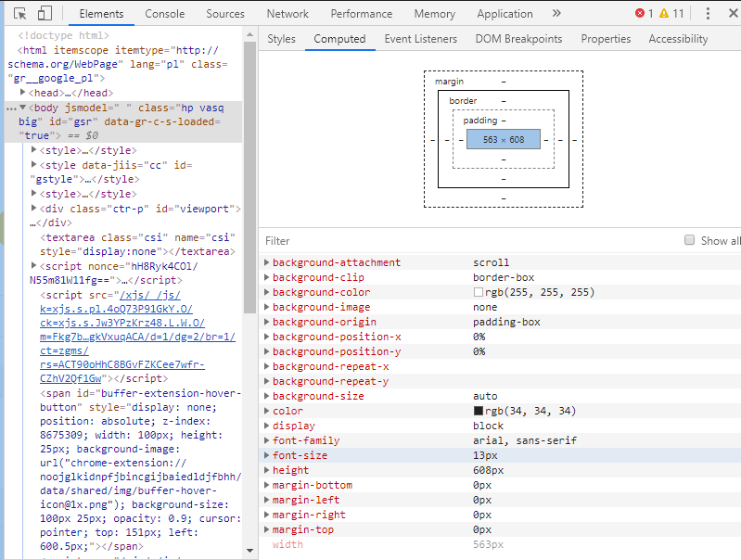Collapse the body element node
This screenshot has width=741, height=560.
[22, 108]
